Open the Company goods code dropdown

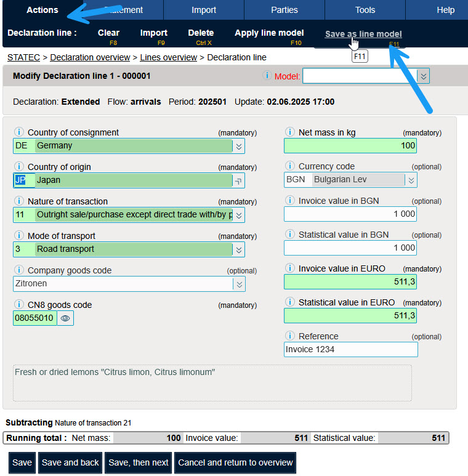tap(239, 284)
